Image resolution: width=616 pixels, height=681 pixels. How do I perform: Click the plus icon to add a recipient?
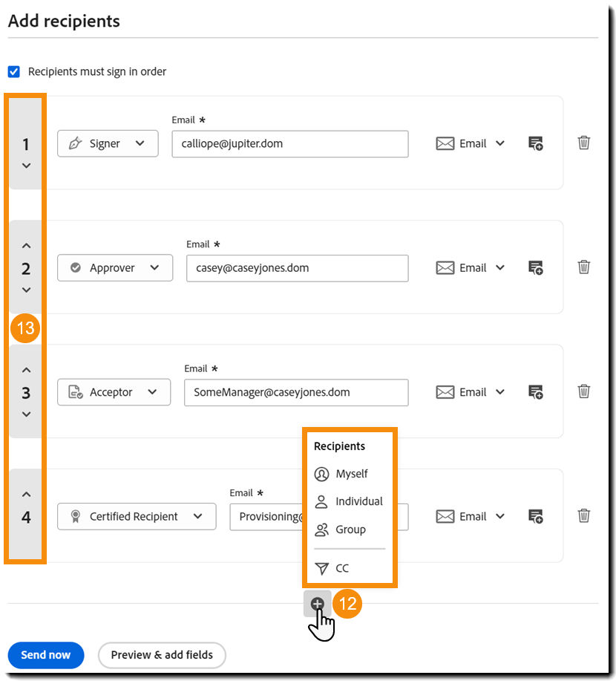point(317,604)
